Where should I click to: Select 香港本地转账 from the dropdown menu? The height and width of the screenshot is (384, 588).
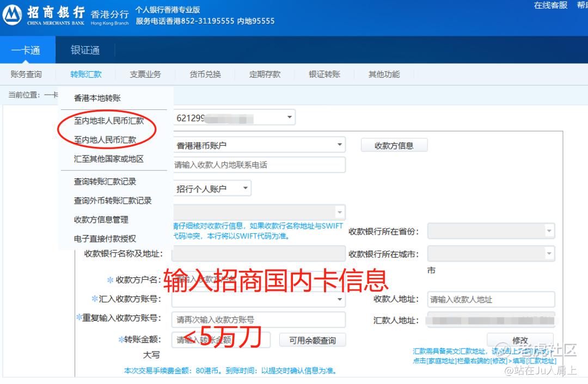[97, 98]
